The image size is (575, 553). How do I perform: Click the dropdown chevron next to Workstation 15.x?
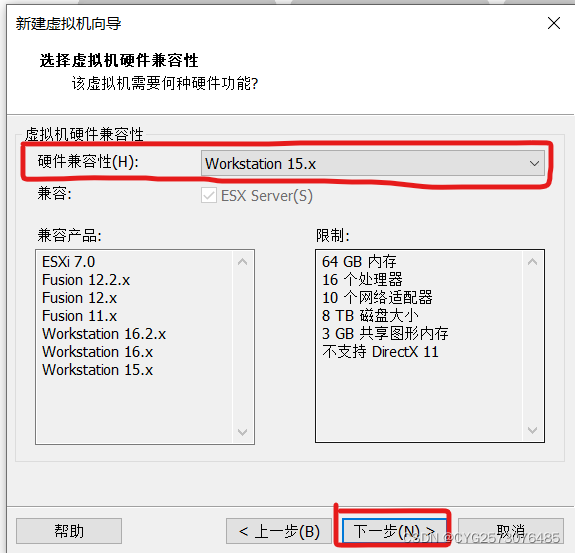coord(534,164)
